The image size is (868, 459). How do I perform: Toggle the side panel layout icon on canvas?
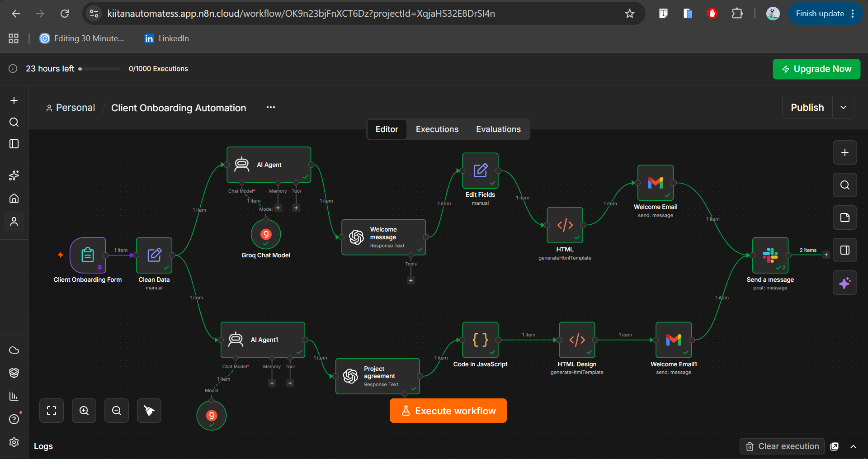coord(845,250)
